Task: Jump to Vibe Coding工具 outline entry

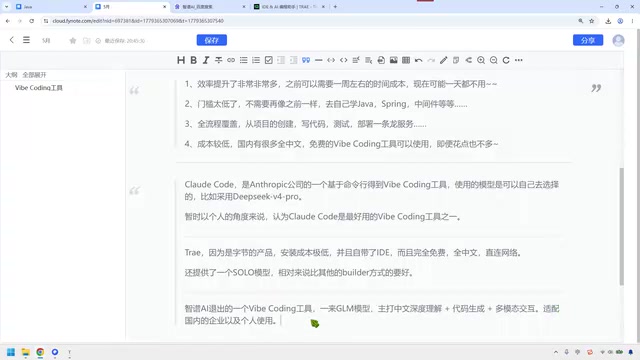Action: 39,88
